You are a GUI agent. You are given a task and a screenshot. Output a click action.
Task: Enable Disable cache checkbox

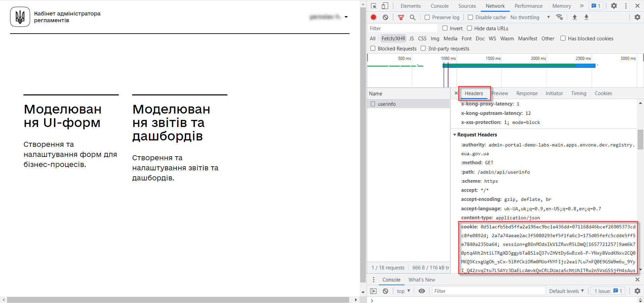(x=470, y=17)
